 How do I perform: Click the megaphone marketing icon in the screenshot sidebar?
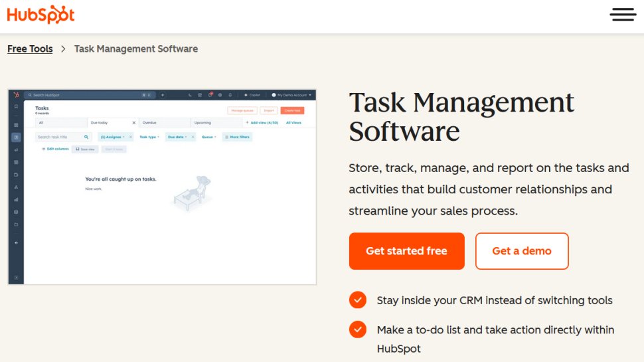[x=16, y=149]
